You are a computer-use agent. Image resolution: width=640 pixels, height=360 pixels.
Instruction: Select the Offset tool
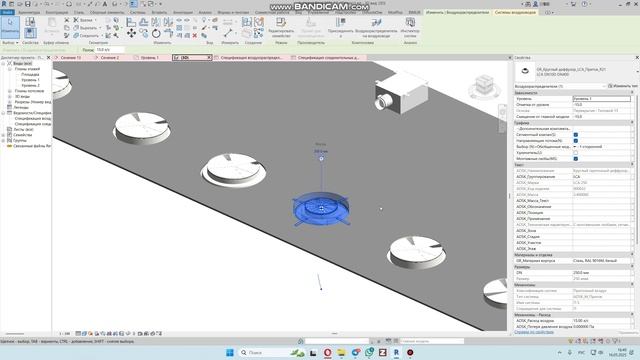click(x=144, y=22)
